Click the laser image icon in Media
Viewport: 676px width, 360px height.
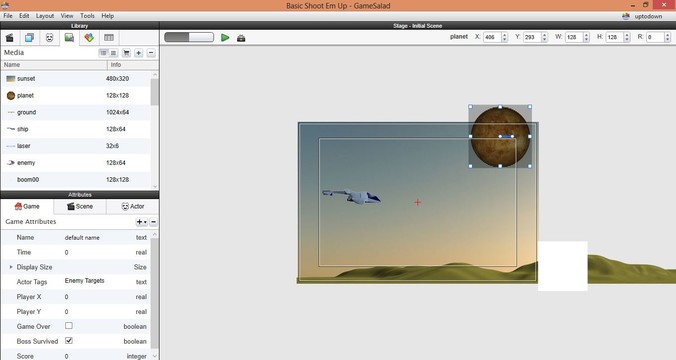[x=11, y=146]
